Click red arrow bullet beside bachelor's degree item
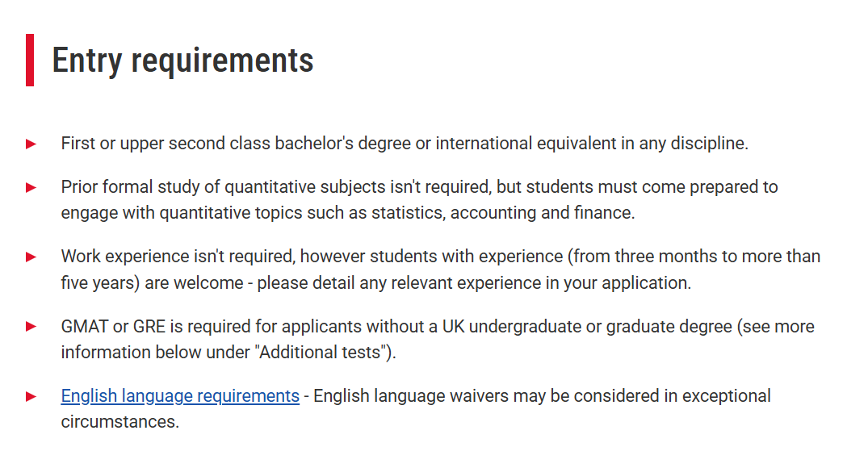The height and width of the screenshot is (468, 868). (x=31, y=144)
